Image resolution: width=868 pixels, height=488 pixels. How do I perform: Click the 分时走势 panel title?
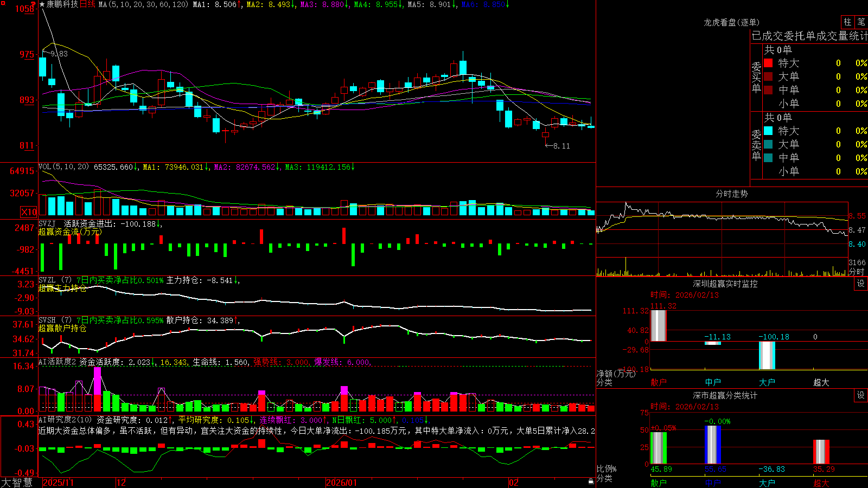coord(732,194)
